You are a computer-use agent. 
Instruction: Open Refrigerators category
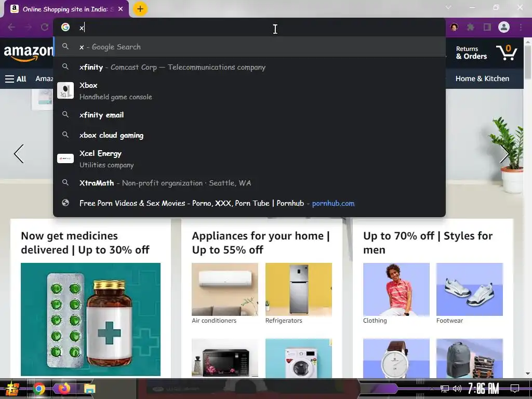click(299, 289)
